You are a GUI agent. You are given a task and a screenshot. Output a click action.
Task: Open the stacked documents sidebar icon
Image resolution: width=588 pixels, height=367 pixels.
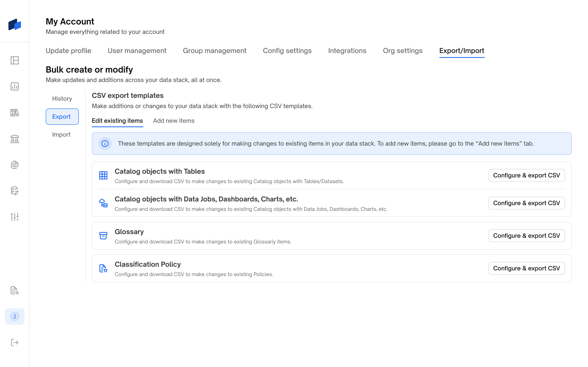tap(14, 165)
